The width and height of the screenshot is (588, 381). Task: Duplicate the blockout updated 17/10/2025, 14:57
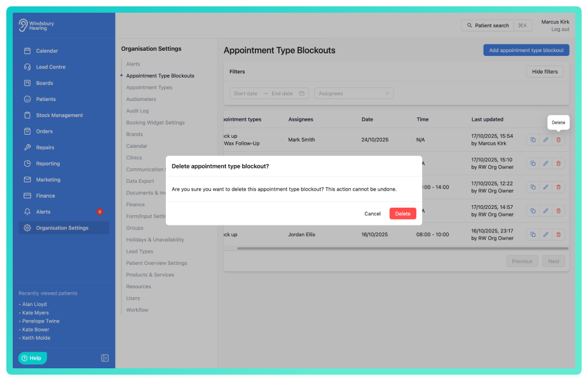pos(533,211)
